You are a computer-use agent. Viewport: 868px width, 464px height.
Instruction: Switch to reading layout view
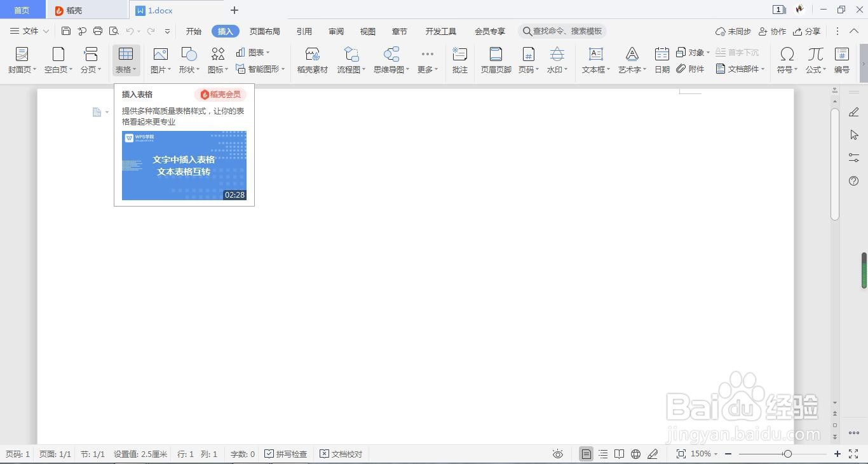pyautogui.click(x=619, y=454)
